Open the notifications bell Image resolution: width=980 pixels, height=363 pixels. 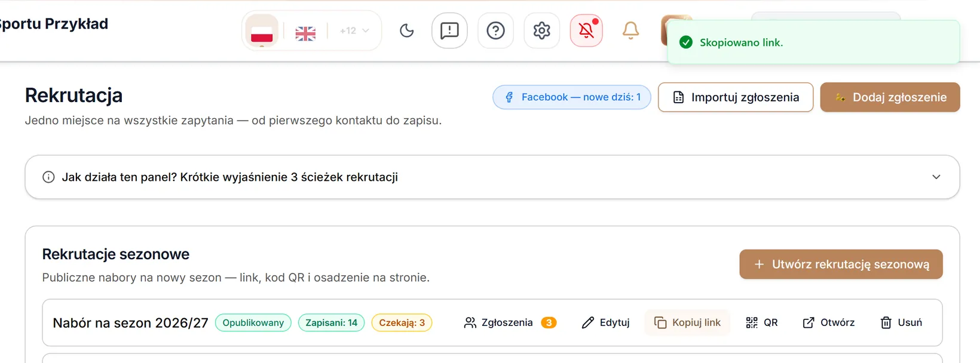tap(630, 30)
